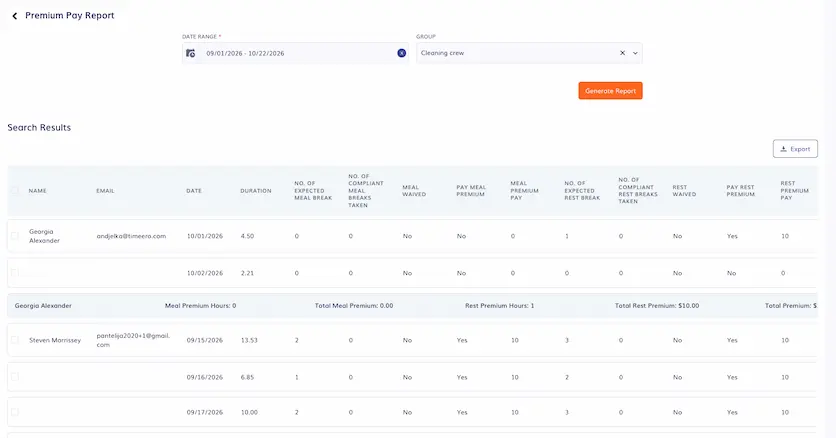Click the Meal Premium Pay column header

pyautogui.click(x=524, y=191)
